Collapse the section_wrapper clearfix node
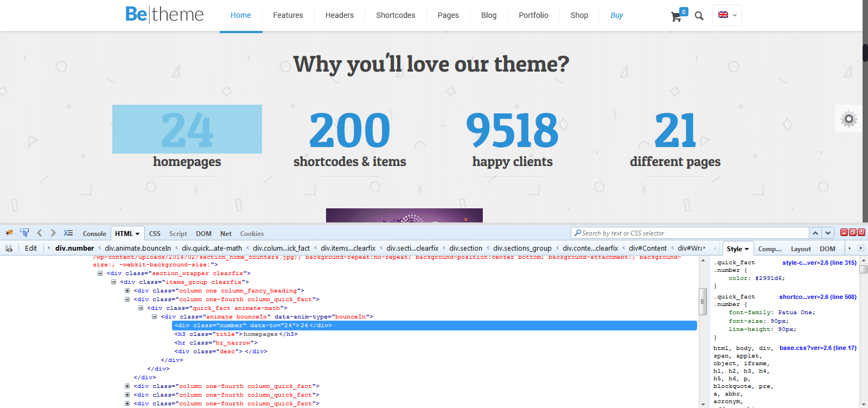The image size is (868, 408). 100,273
